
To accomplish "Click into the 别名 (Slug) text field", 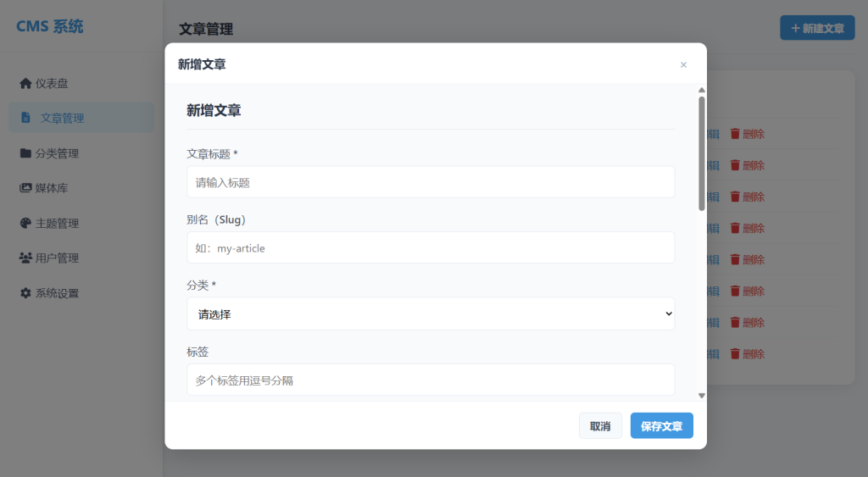I will 431,248.
